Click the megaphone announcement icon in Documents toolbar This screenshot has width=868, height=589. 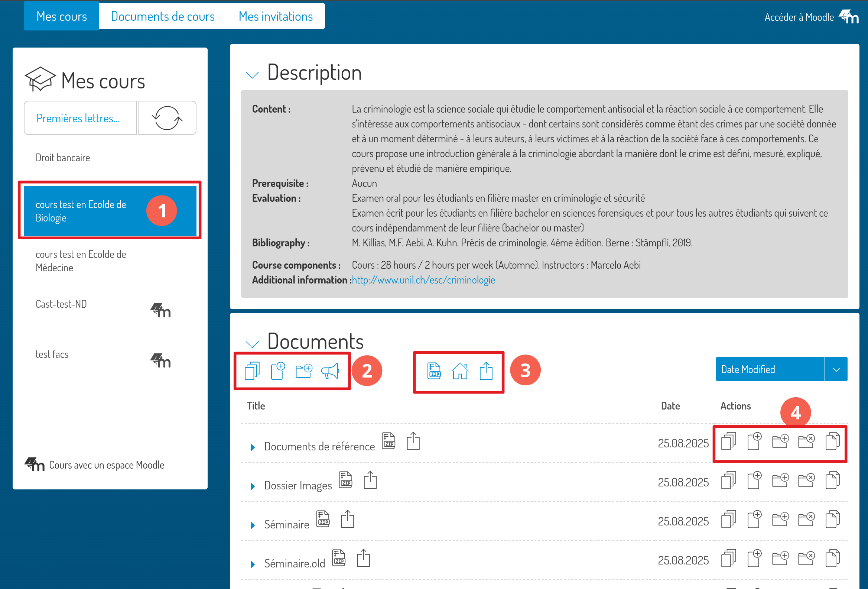click(330, 371)
